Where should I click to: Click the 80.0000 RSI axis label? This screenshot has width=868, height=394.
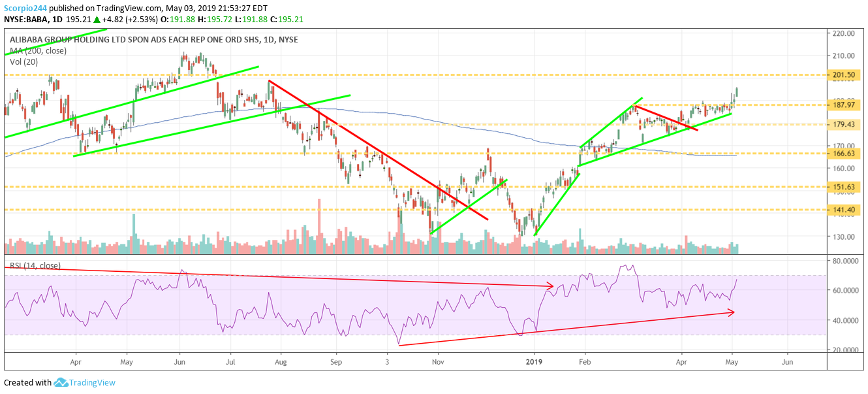(x=845, y=261)
